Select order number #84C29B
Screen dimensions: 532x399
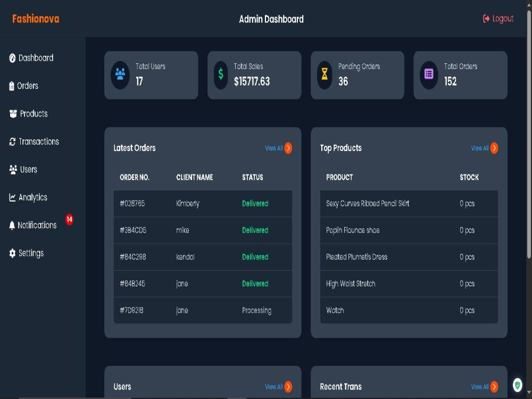tap(133, 257)
